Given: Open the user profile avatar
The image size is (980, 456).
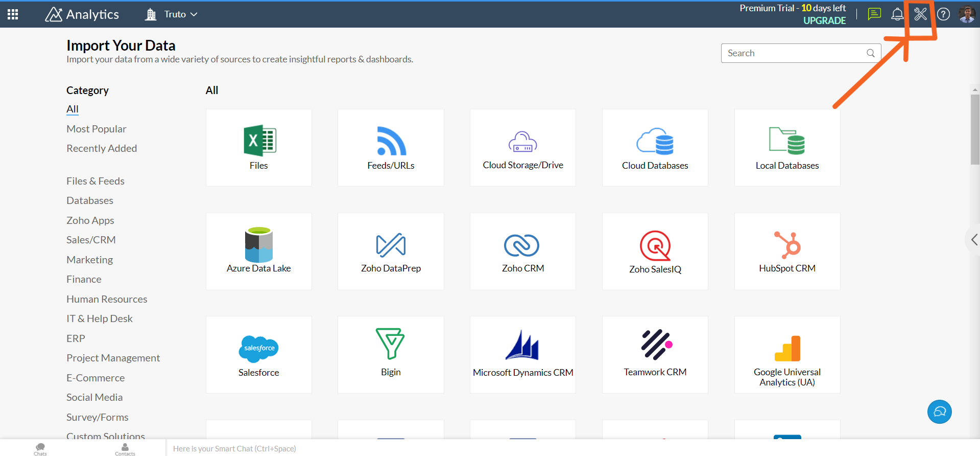Looking at the screenshot, I should point(967,14).
